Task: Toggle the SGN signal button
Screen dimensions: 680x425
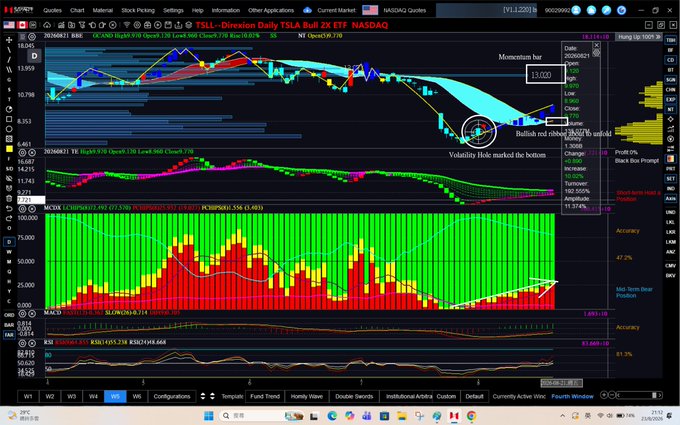Action: (x=670, y=80)
